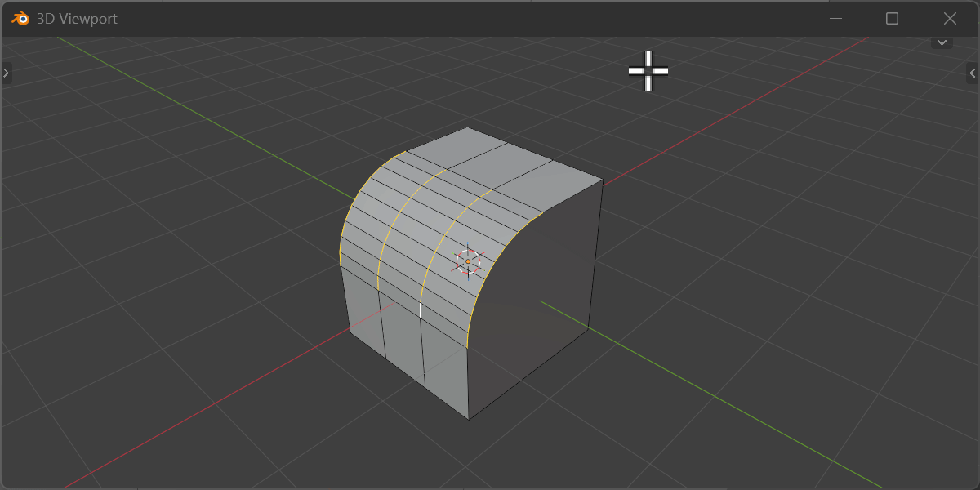Show the hidden header using the down chevron
This screenshot has height=490, width=980.
(942, 42)
